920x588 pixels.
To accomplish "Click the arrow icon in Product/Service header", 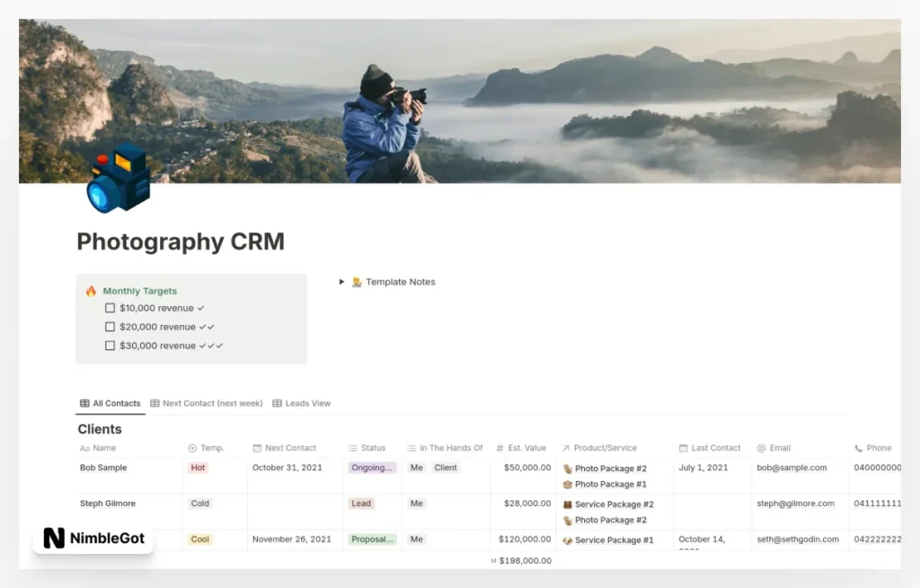I will (564, 448).
